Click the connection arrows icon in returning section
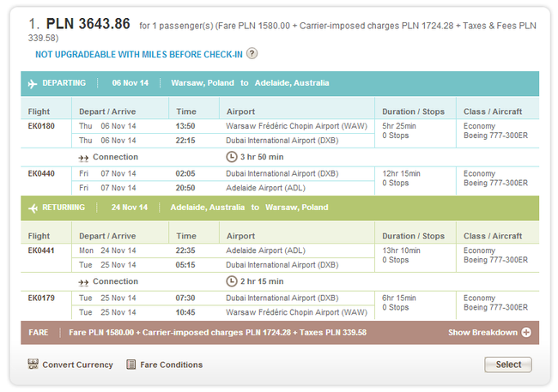Image resolution: width=558 pixels, height=392 pixels. [x=83, y=281]
